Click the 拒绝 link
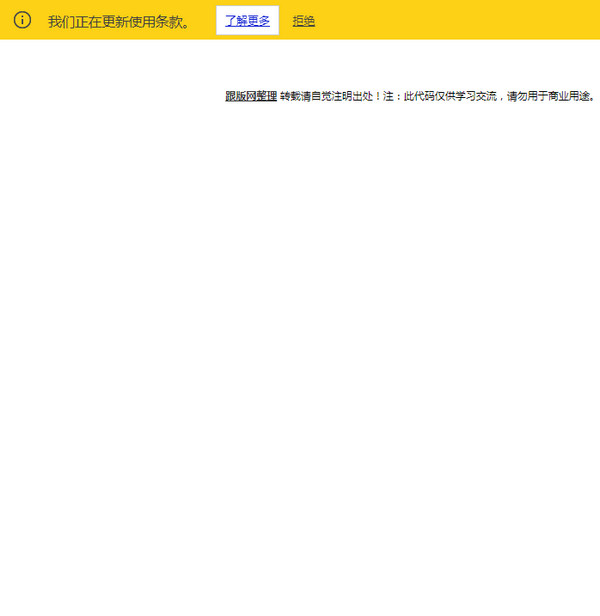Viewport: 600px width, 616px height. 304,20
